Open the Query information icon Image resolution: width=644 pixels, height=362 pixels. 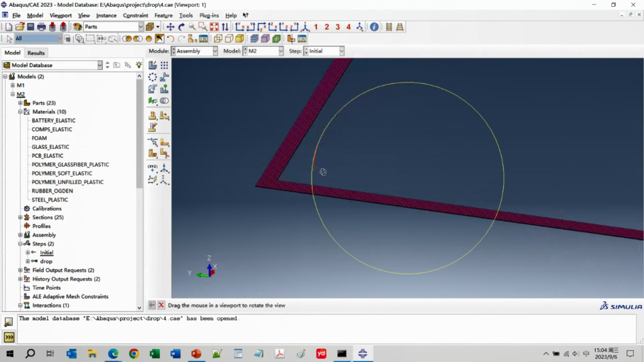[x=374, y=27]
